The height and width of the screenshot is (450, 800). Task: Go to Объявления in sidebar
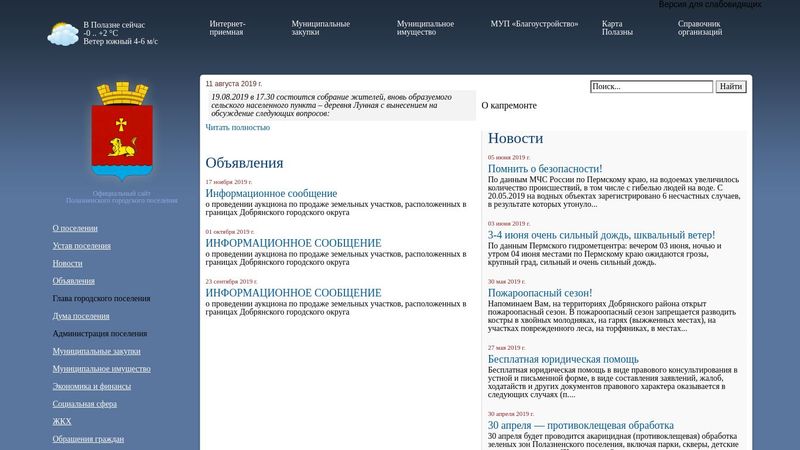pyautogui.click(x=73, y=281)
